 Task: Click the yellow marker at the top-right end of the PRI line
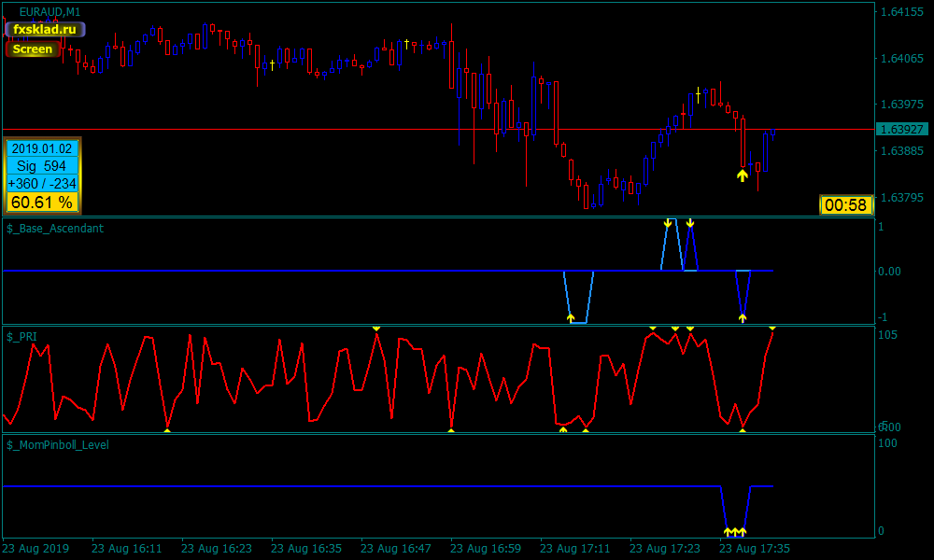tap(772, 329)
